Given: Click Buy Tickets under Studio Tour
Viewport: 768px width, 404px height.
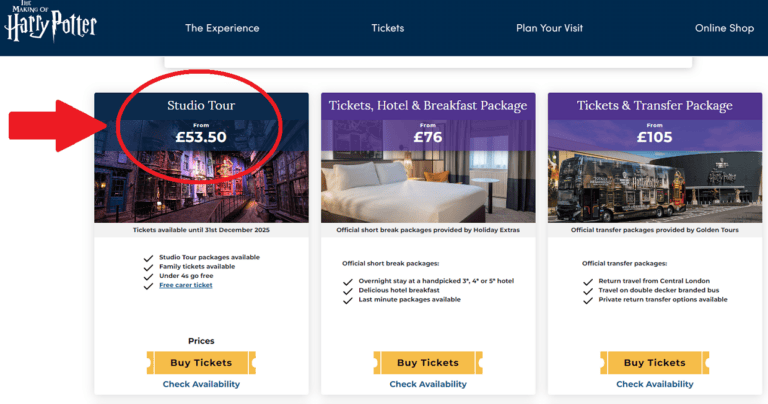Looking at the screenshot, I should [201, 362].
